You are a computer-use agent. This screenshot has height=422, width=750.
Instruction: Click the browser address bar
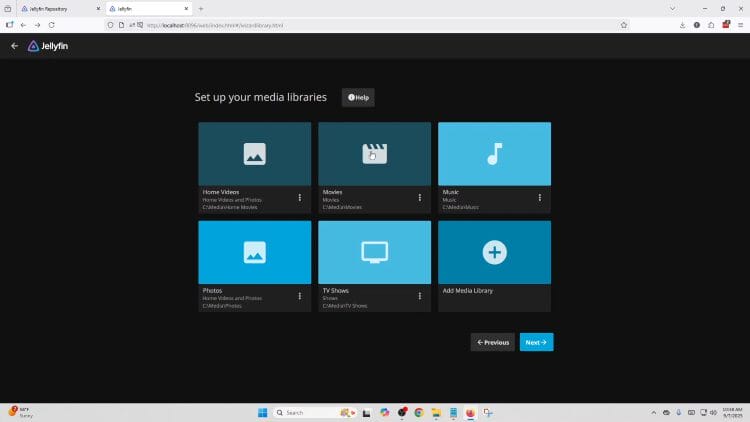pos(350,25)
